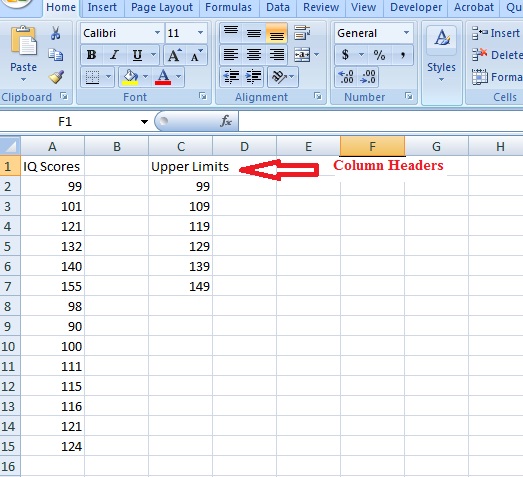Apply the cell borders icon

click(x=92, y=77)
